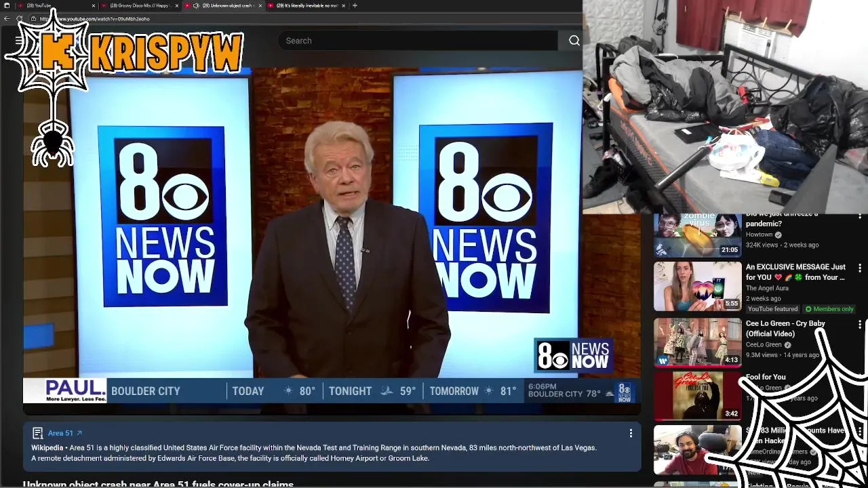Click the Wikipedia description text about Area 51
The image size is (868, 488).
click(x=314, y=453)
